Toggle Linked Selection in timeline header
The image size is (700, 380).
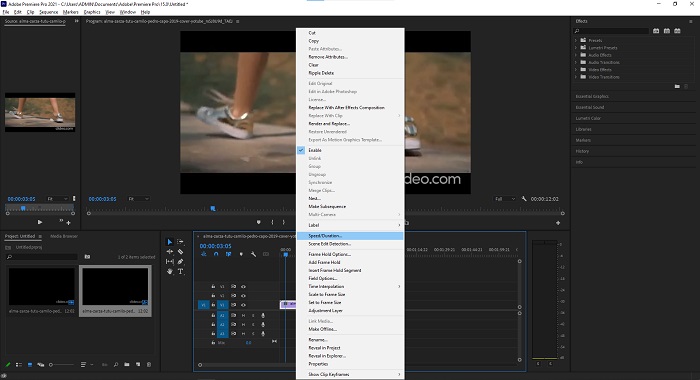click(x=229, y=255)
